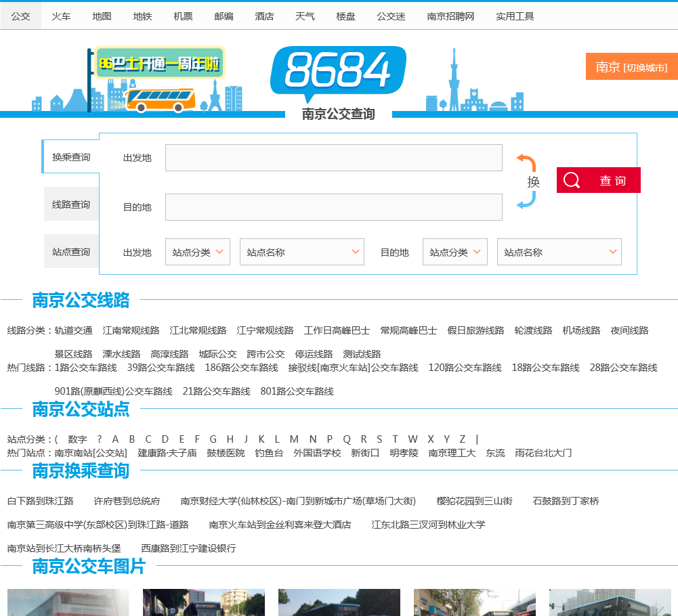678x616 pixels.
Task: Open 新街口 station link
Action: pos(365,453)
